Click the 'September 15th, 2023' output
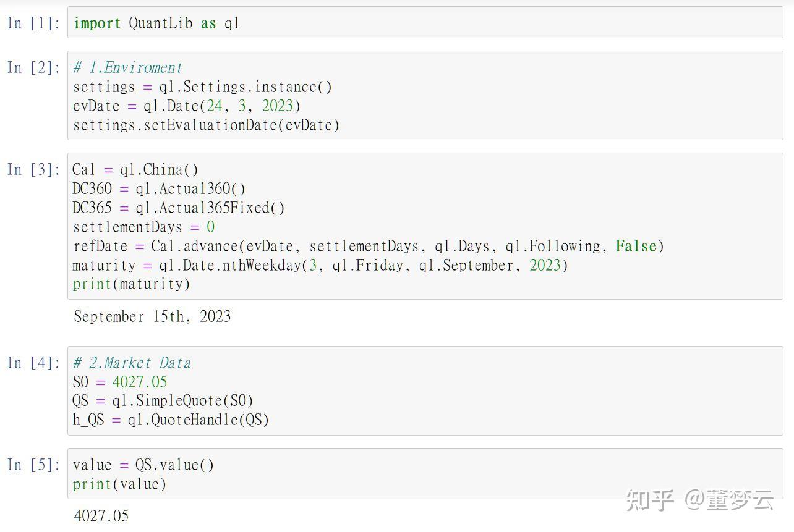 pyautogui.click(x=152, y=316)
